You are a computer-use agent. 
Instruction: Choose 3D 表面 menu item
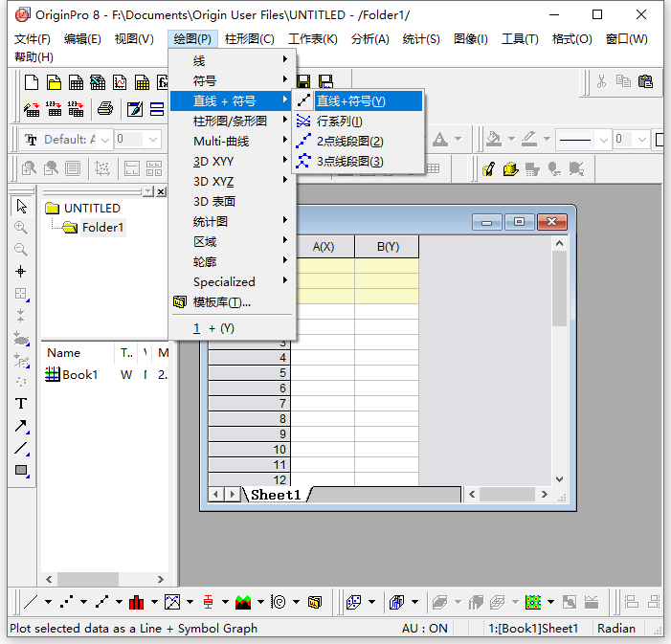point(233,202)
